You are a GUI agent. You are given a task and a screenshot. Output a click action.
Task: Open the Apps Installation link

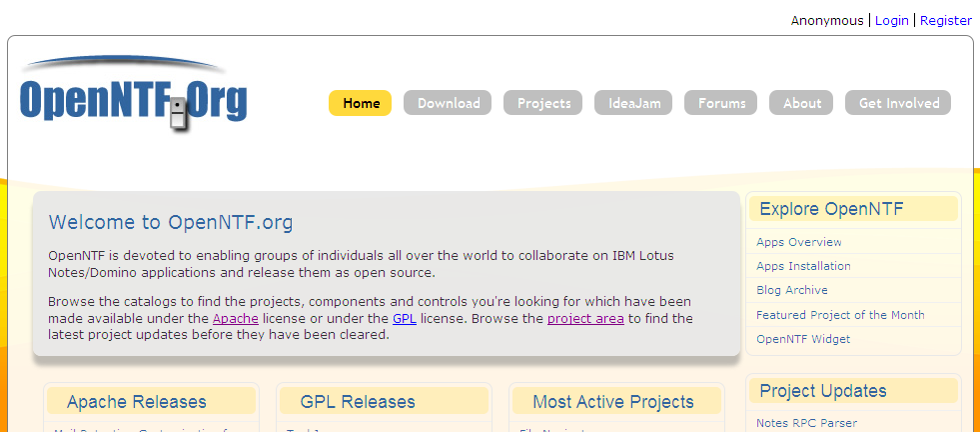pyautogui.click(x=803, y=266)
